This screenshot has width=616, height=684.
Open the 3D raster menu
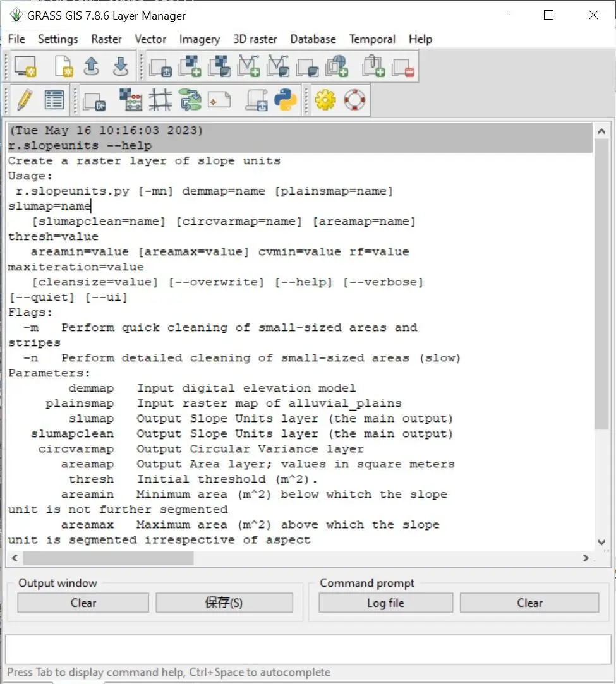point(255,39)
